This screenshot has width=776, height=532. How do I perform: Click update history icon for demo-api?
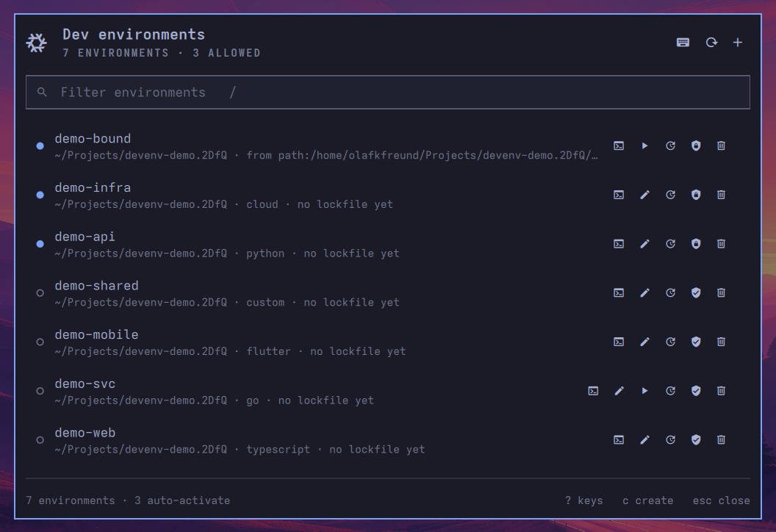[670, 243]
